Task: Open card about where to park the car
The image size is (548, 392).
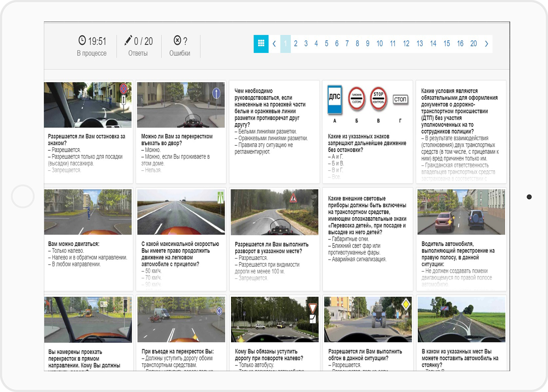Action: pyautogui.click(x=461, y=333)
